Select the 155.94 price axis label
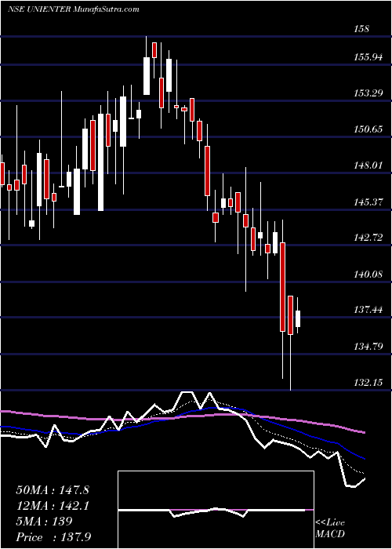This screenshot has width=392, height=549. pyautogui.click(x=368, y=56)
